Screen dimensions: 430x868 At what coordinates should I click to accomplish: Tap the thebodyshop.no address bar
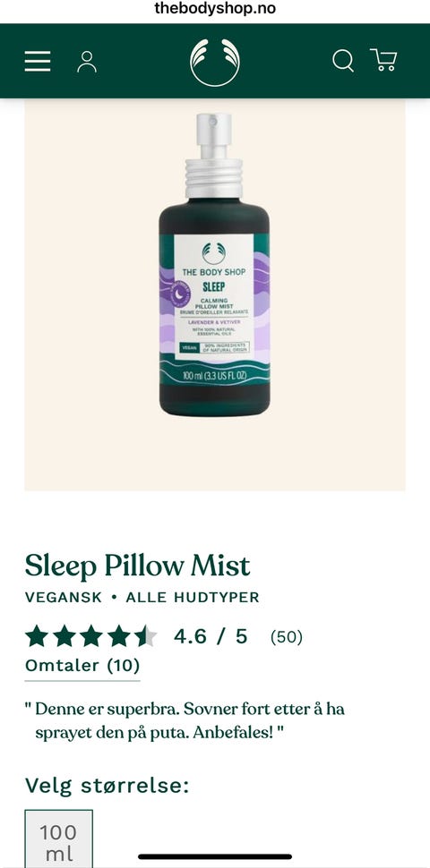(x=215, y=8)
